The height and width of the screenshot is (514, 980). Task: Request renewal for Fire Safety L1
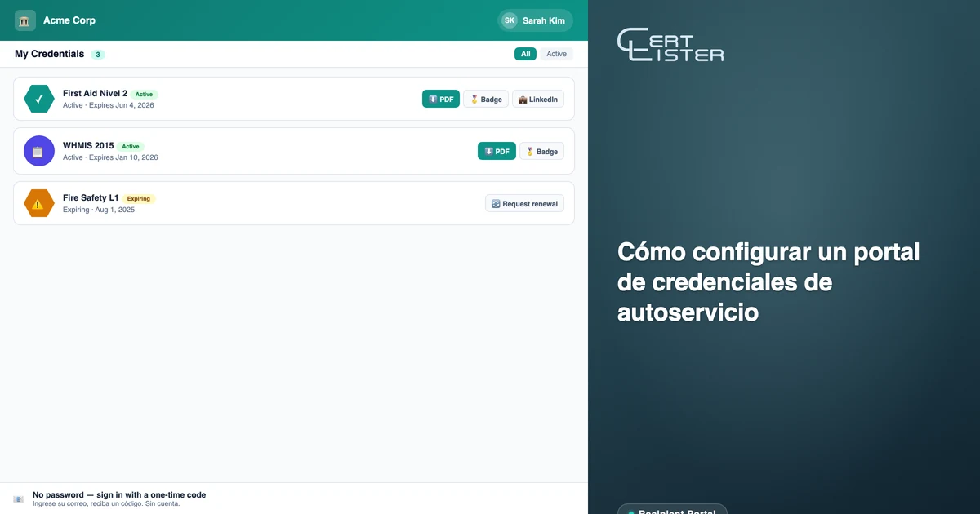524,203
